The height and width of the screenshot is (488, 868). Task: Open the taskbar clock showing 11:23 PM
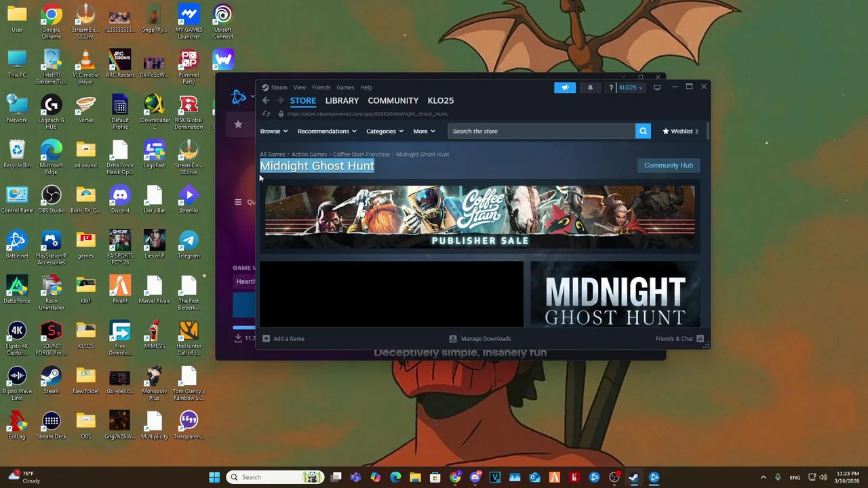tap(848, 477)
